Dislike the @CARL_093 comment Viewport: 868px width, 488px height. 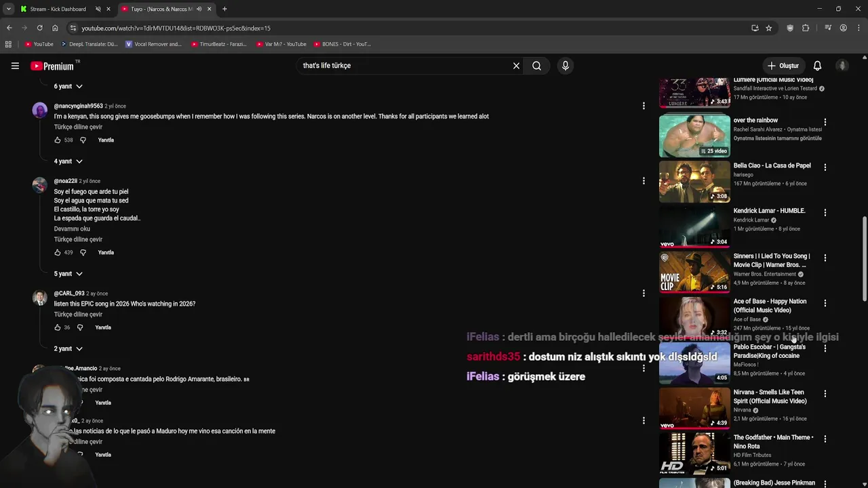pyautogui.click(x=80, y=327)
